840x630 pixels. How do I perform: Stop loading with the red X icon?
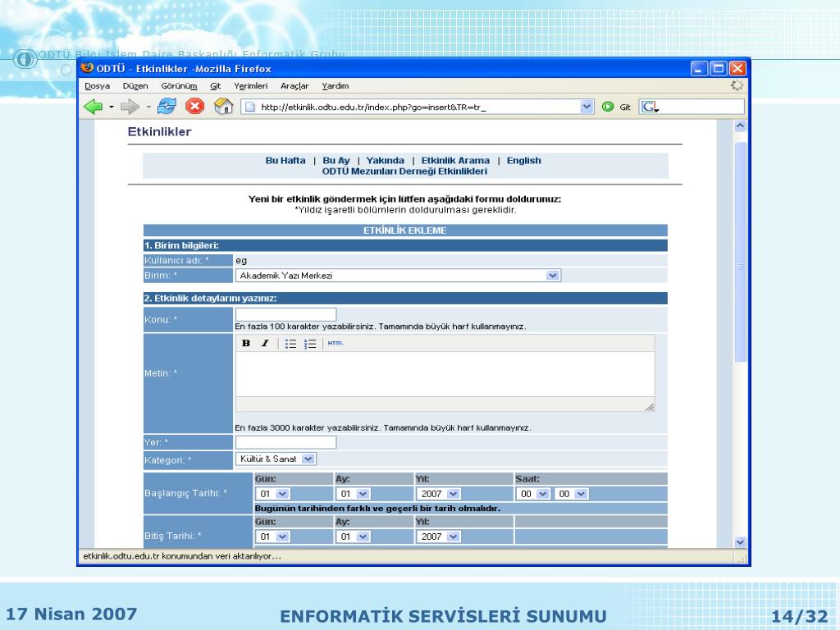[x=194, y=106]
